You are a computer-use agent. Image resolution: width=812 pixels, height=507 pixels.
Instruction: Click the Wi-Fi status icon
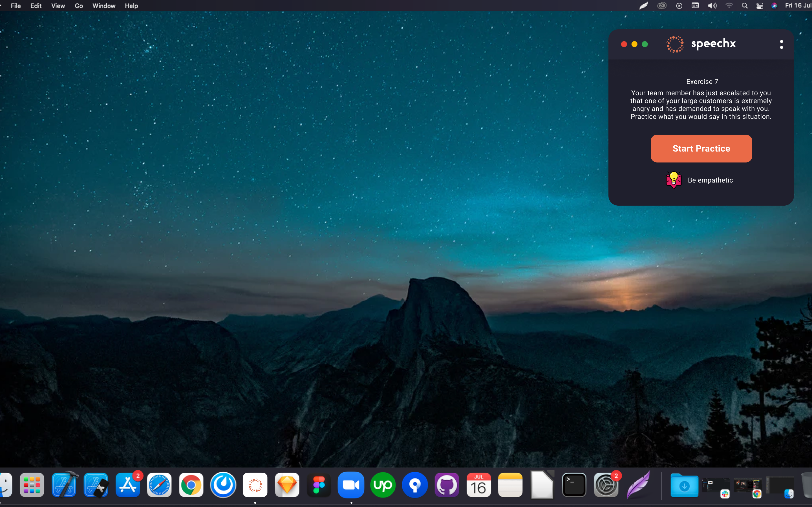[729, 6]
